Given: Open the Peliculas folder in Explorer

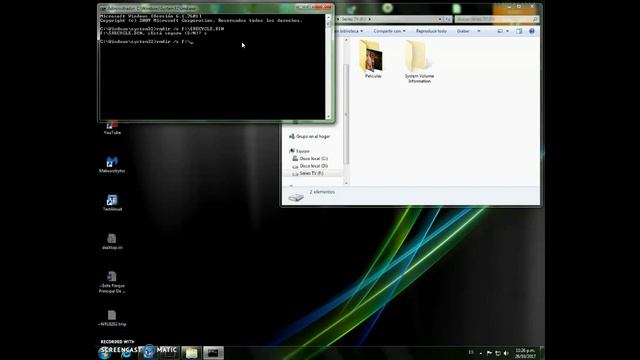Looking at the screenshot, I should (373, 60).
